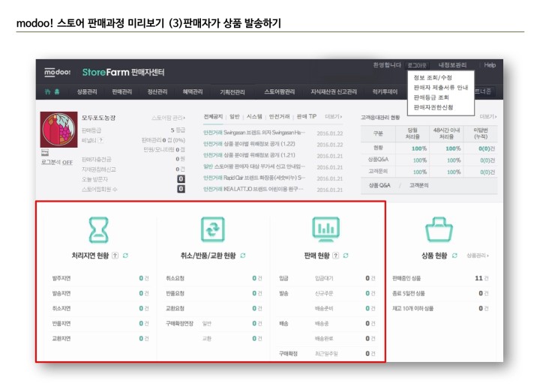Select the 전체공지 notice tab
The image size is (540, 392).
[x=213, y=117]
